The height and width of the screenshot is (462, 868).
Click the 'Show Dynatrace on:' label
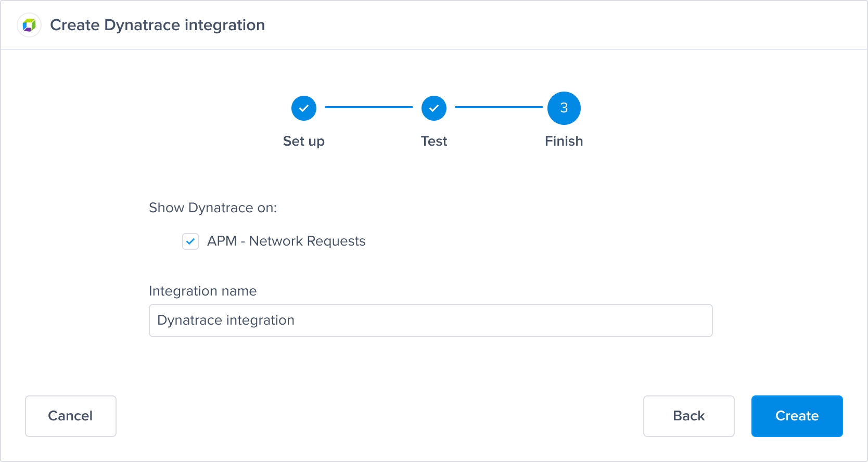[213, 208]
